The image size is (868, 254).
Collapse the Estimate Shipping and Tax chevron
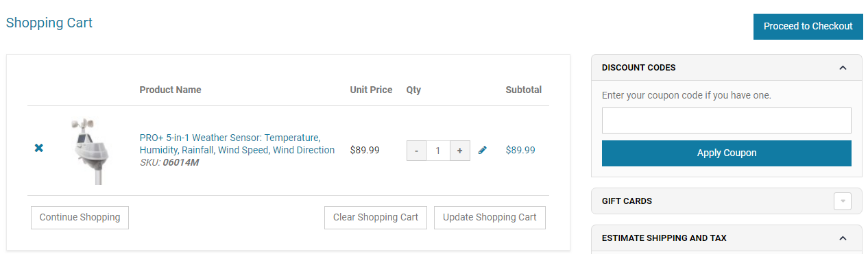(x=843, y=238)
